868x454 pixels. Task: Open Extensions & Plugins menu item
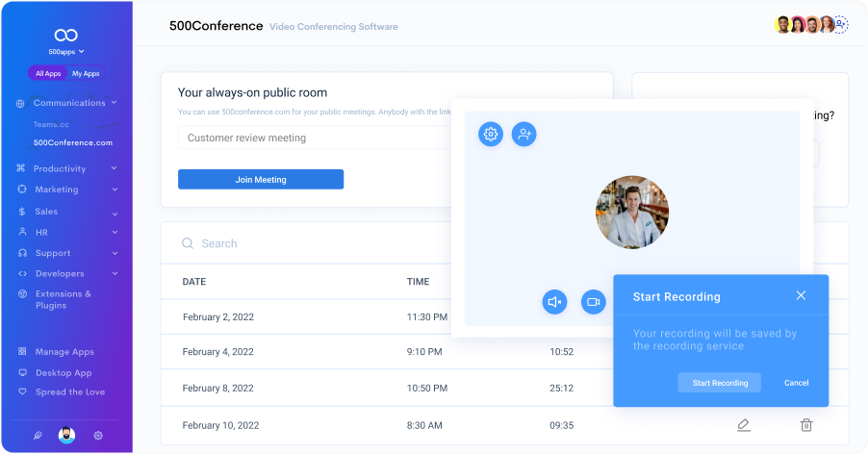point(64,300)
